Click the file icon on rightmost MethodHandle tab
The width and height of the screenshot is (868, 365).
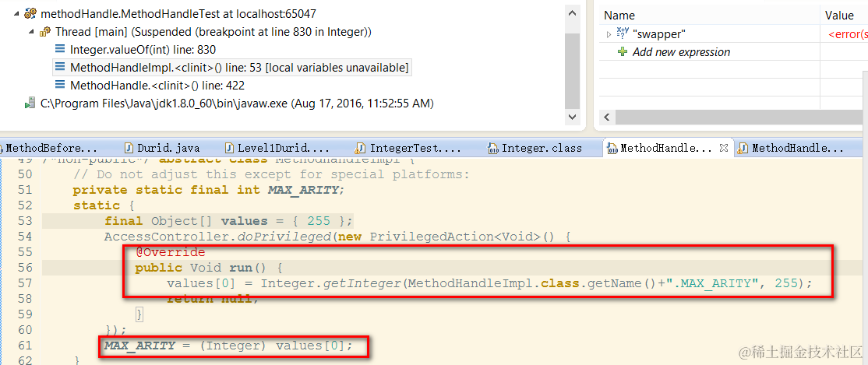pos(743,148)
